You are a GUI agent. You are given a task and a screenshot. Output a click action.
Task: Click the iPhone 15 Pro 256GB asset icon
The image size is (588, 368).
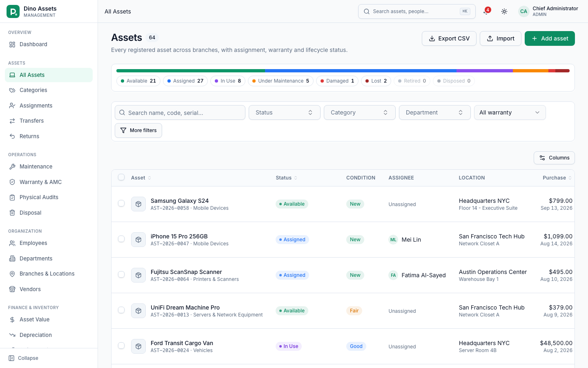click(138, 240)
